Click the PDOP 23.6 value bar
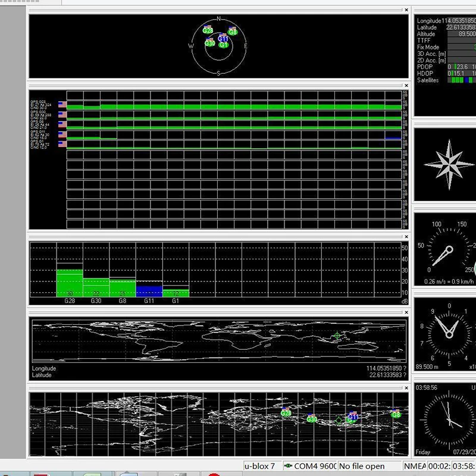 pyautogui.click(x=462, y=67)
